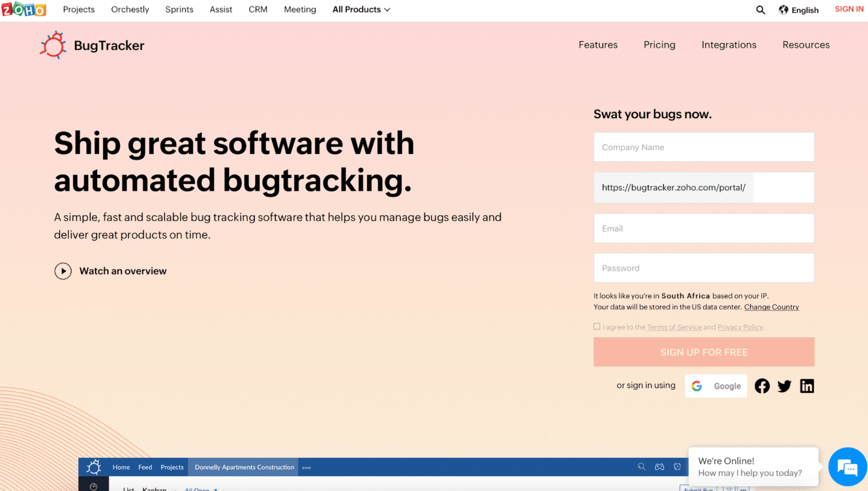Sign in using the Google icon
The image size is (868, 491).
click(697, 385)
